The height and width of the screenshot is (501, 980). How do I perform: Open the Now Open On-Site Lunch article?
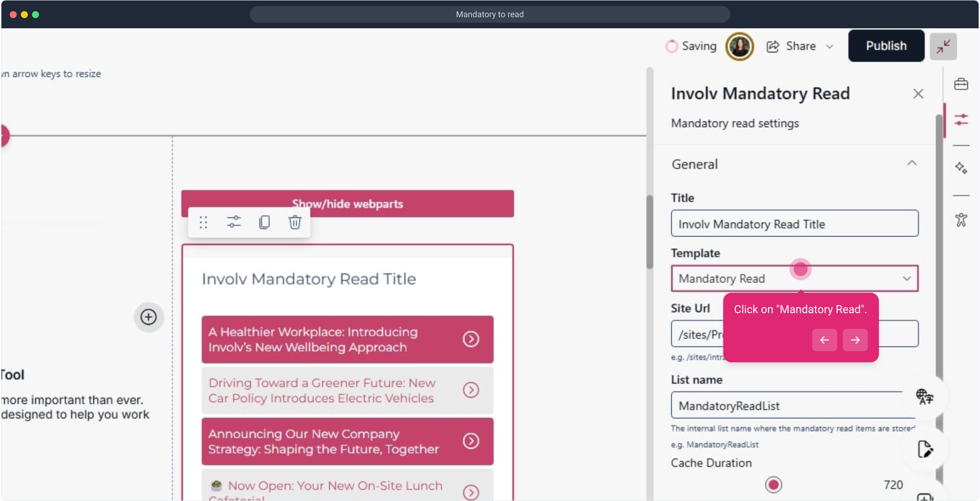pos(347,485)
